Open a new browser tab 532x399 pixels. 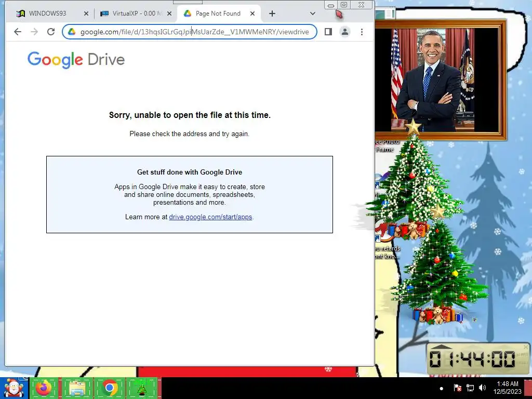coord(272,14)
